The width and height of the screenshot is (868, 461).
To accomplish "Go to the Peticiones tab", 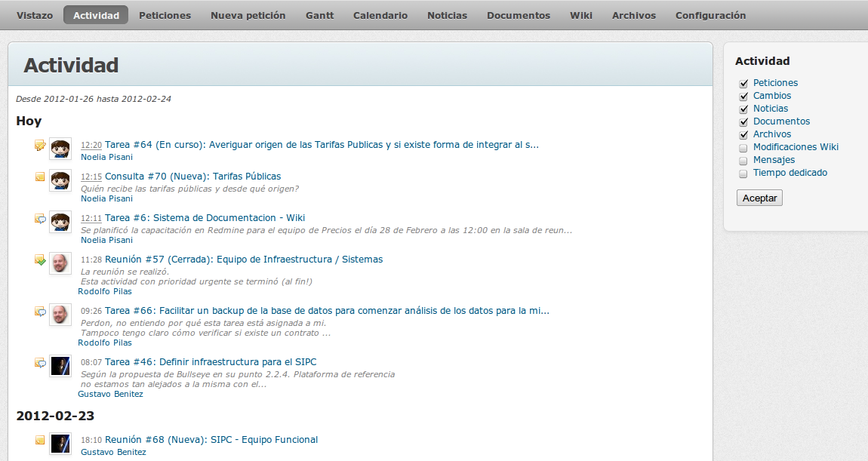I will point(165,16).
